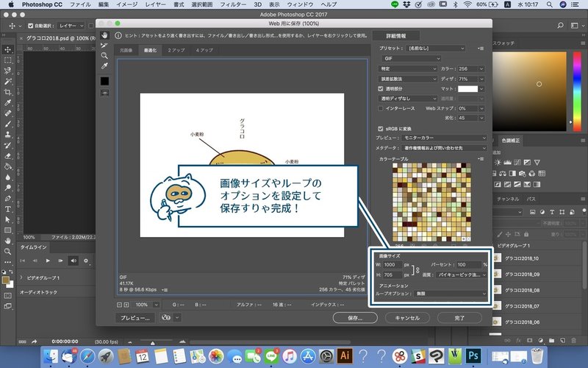Select the Hand tool in Save for Web dialog

[x=104, y=35]
